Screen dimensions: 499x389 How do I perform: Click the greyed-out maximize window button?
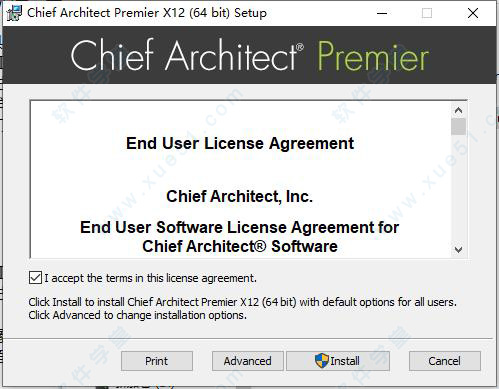click(x=427, y=13)
